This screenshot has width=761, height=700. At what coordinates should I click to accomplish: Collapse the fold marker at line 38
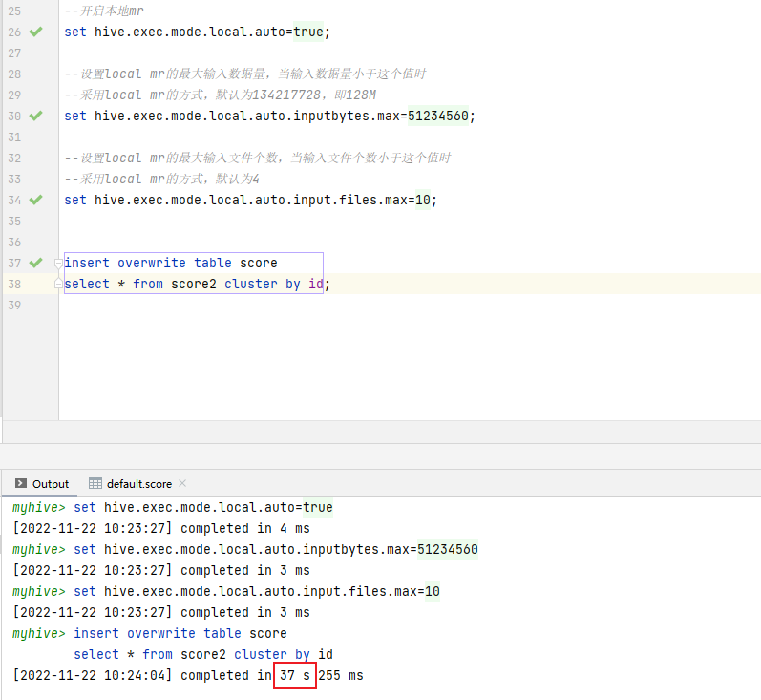pyautogui.click(x=58, y=284)
